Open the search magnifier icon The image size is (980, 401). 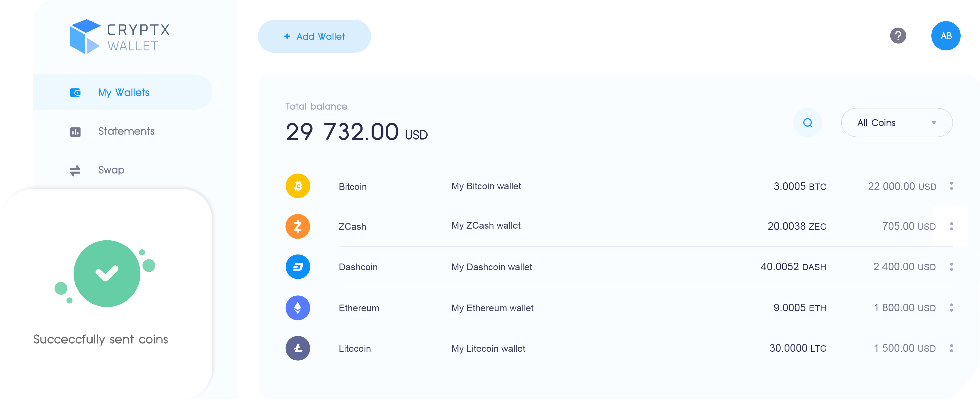[808, 123]
